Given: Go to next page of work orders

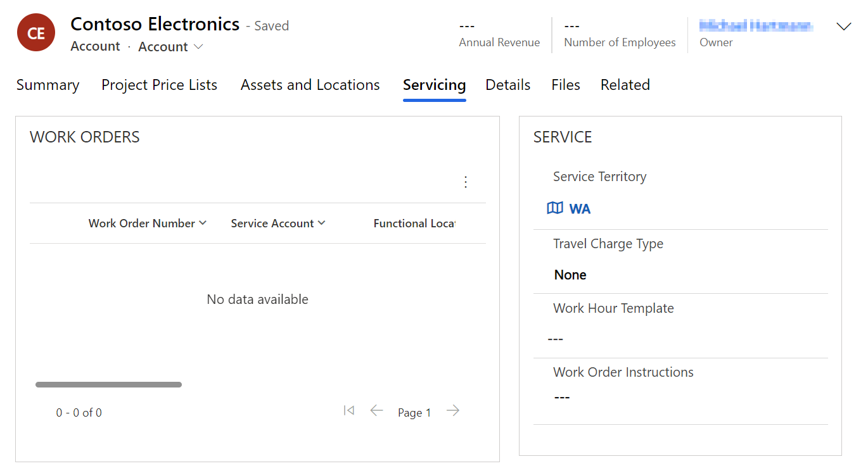Looking at the screenshot, I should coord(452,411).
